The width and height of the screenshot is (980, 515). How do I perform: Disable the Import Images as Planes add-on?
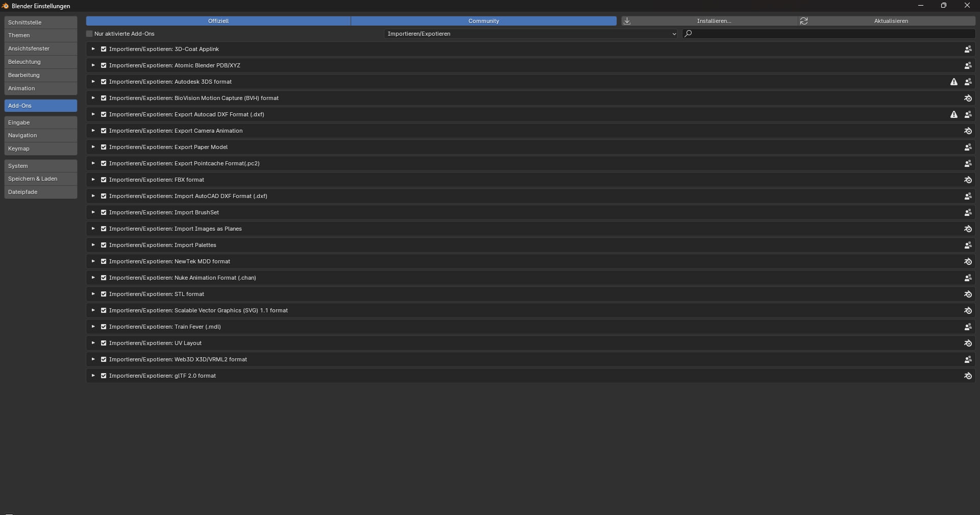tap(104, 229)
